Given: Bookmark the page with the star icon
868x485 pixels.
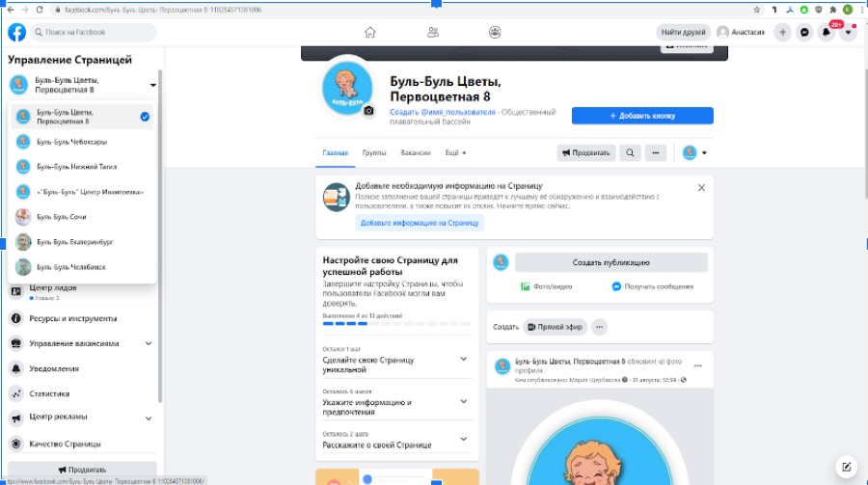Looking at the screenshot, I should point(757,10).
